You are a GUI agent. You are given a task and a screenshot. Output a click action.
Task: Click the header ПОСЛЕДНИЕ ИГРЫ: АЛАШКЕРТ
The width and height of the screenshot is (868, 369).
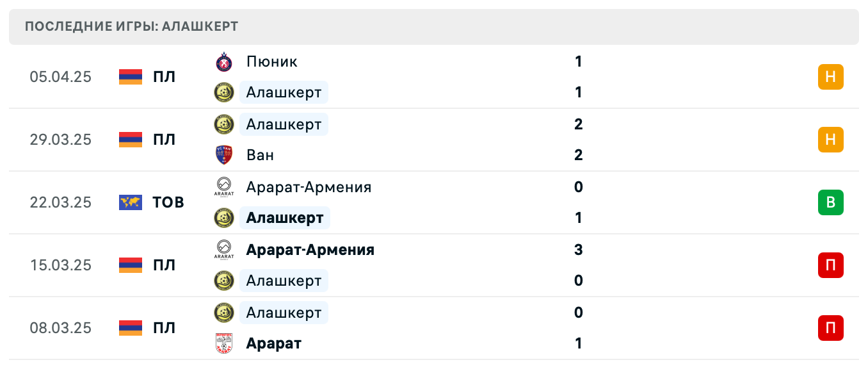coord(131,26)
